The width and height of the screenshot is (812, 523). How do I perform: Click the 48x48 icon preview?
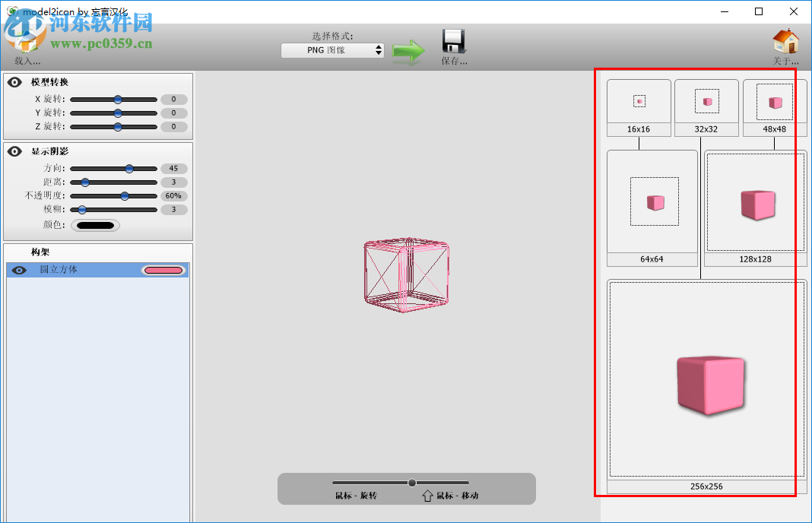point(772,100)
